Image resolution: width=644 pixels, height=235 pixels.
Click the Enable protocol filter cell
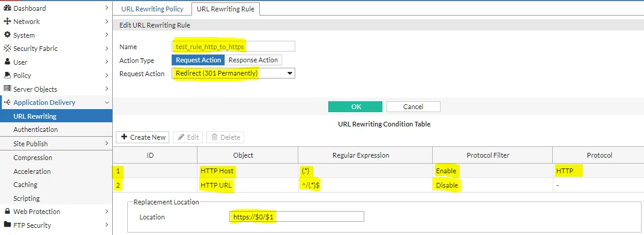pyautogui.click(x=492, y=171)
